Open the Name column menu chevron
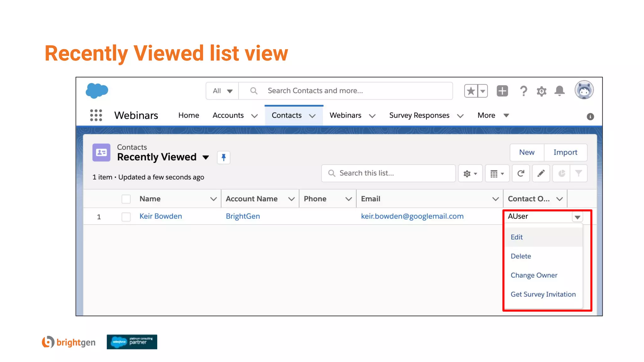This screenshot has width=644, height=362. [214, 199]
